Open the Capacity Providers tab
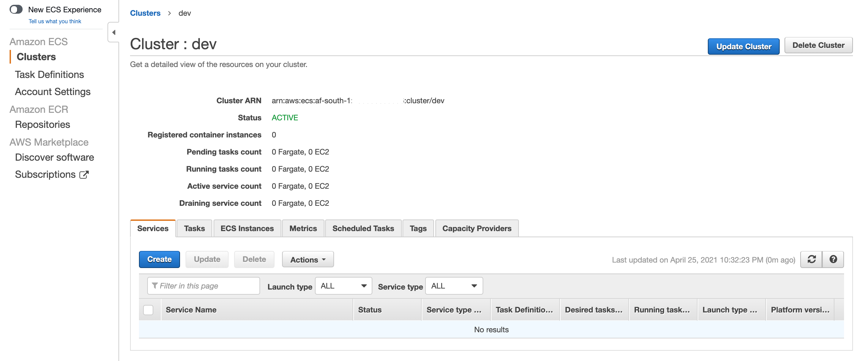 pos(477,228)
